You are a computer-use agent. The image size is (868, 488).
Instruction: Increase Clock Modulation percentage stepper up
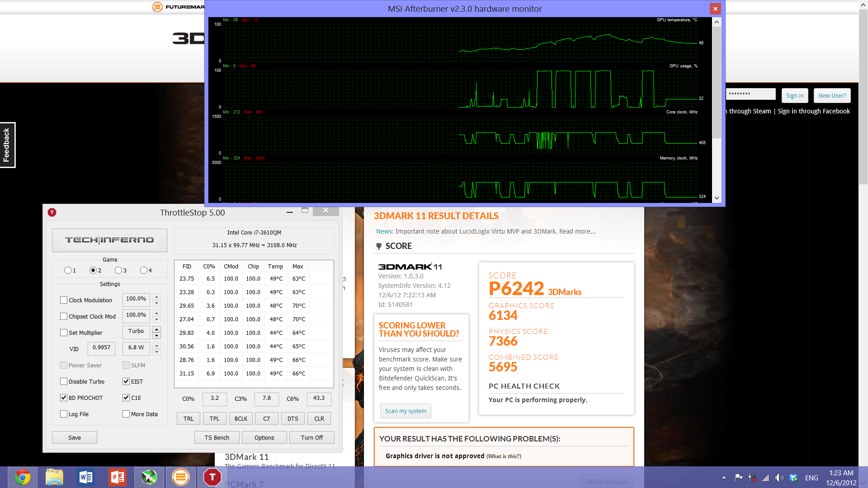click(157, 297)
